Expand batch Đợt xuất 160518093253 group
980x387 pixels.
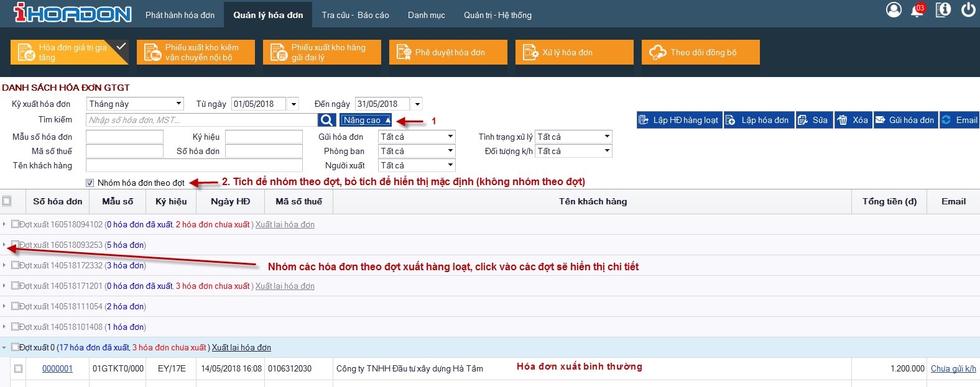pyautogui.click(x=4, y=245)
